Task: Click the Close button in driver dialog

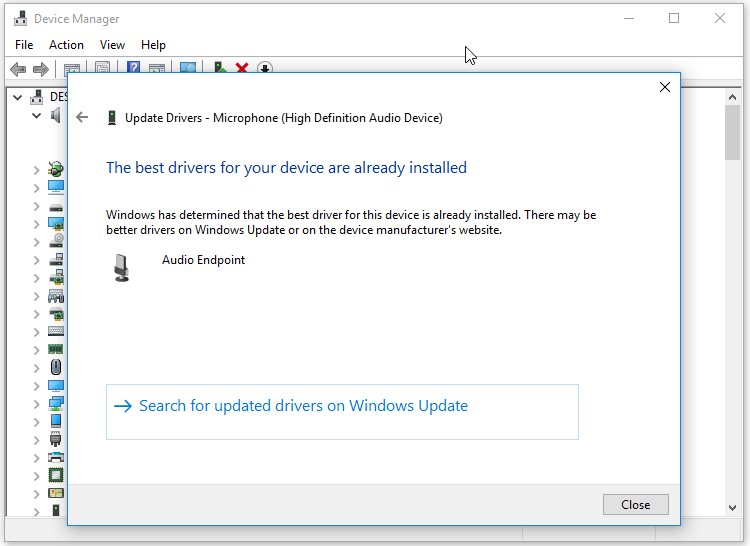Action: (636, 504)
